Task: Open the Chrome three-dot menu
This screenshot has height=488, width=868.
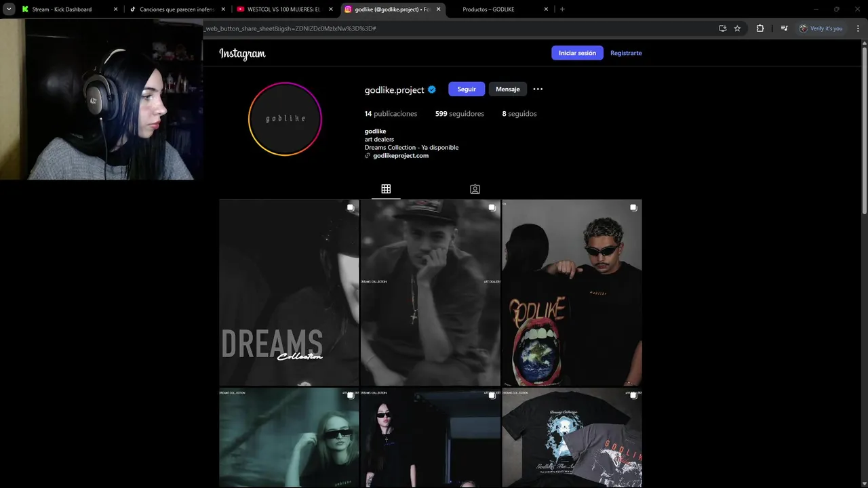Action: [x=858, y=28]
